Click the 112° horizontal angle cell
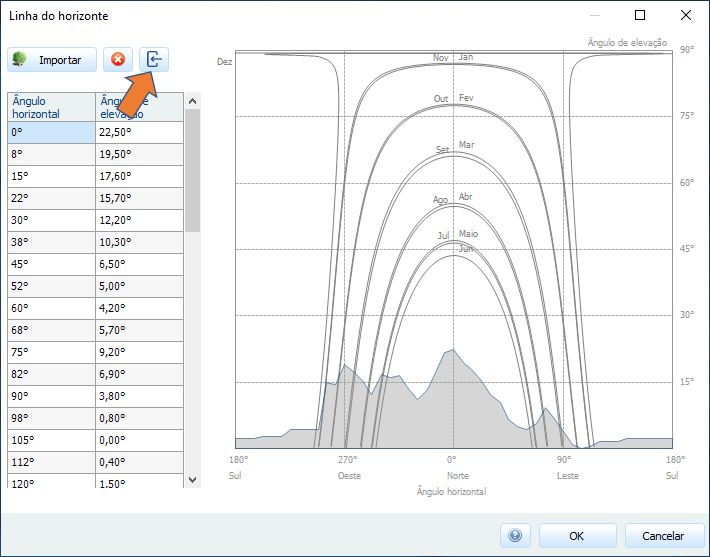Screen dimensions: 710x557 tap(51, 462)
